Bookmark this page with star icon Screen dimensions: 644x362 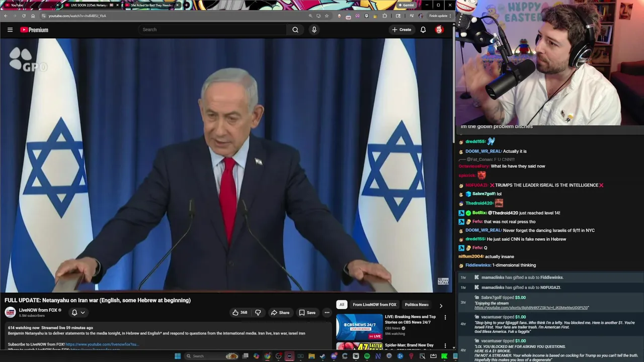click(327, 16)
